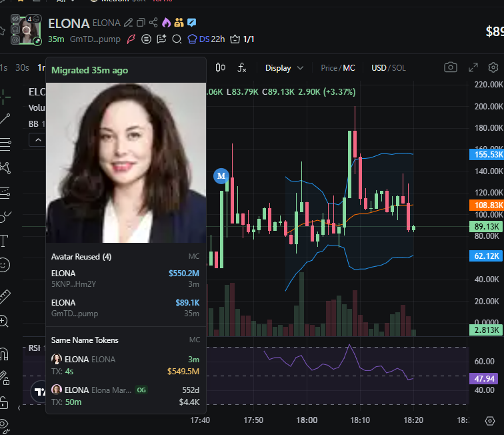Toggle chart between Price and MC

coord(338,68)
